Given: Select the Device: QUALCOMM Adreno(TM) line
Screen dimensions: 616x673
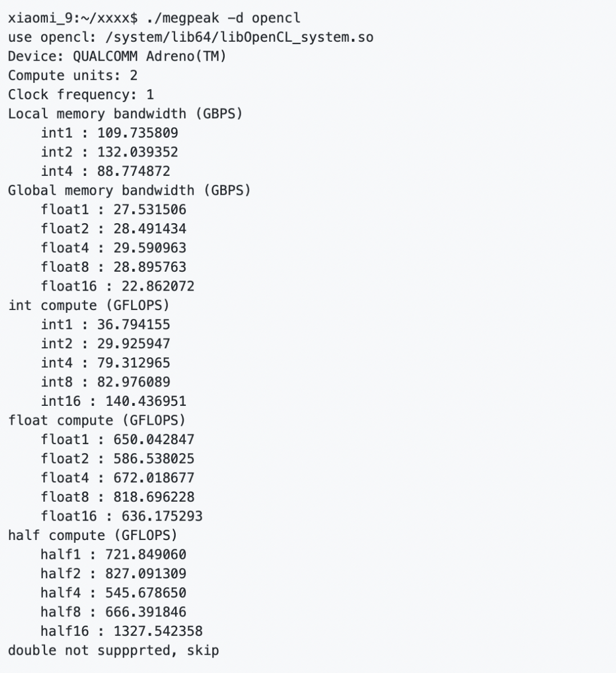Looking at the screenshot, I should click(117, 57).
